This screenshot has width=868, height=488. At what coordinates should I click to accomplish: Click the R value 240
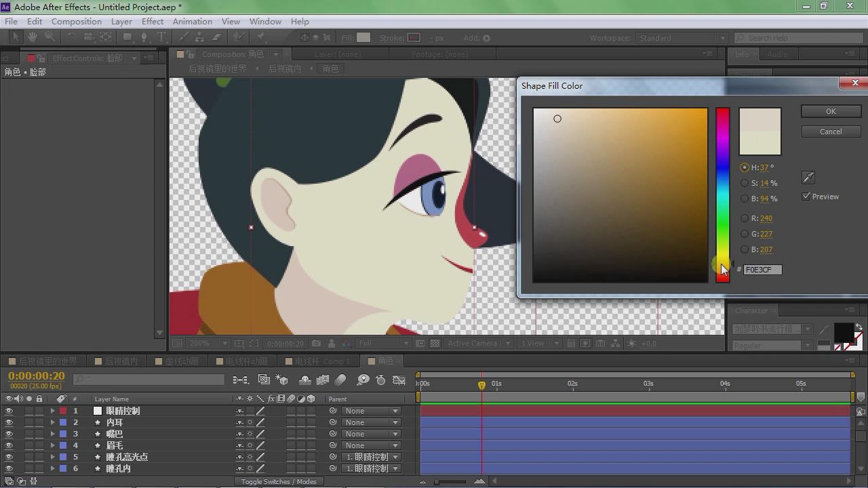(766, 218)
